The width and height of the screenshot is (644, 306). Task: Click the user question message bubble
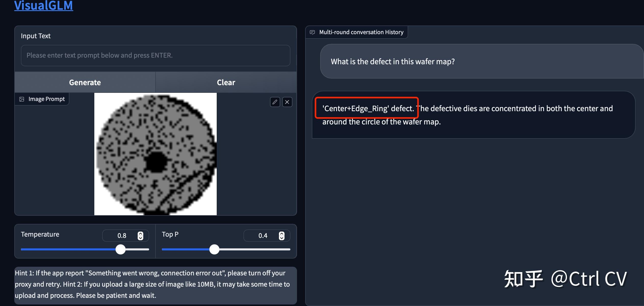(393, 61)
